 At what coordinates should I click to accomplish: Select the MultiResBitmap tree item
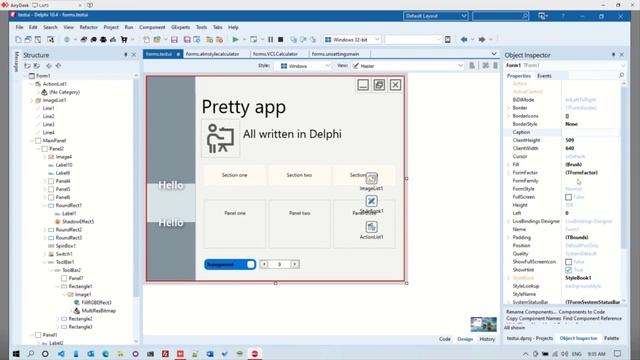coord(98,311)
